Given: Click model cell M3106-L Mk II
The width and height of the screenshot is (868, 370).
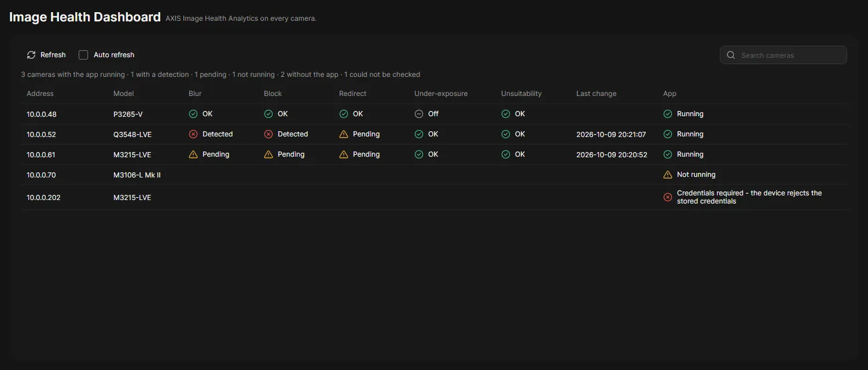Looking at the screenshot, I should [x=137, y=175].
